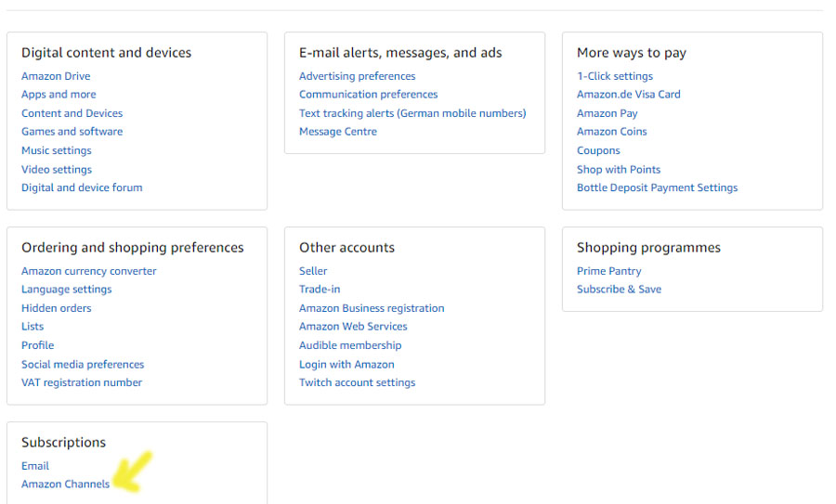This screenshot has width=836, height=504.
Task: Open Social media preferences
Action: (x=83, y=365)
